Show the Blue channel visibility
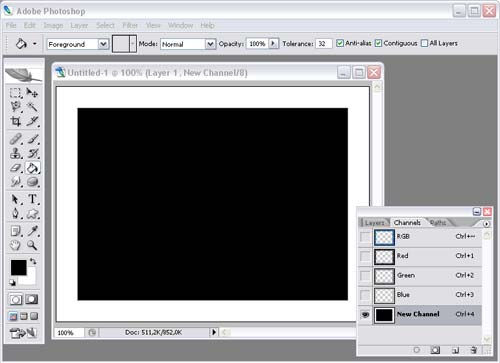 365,295
